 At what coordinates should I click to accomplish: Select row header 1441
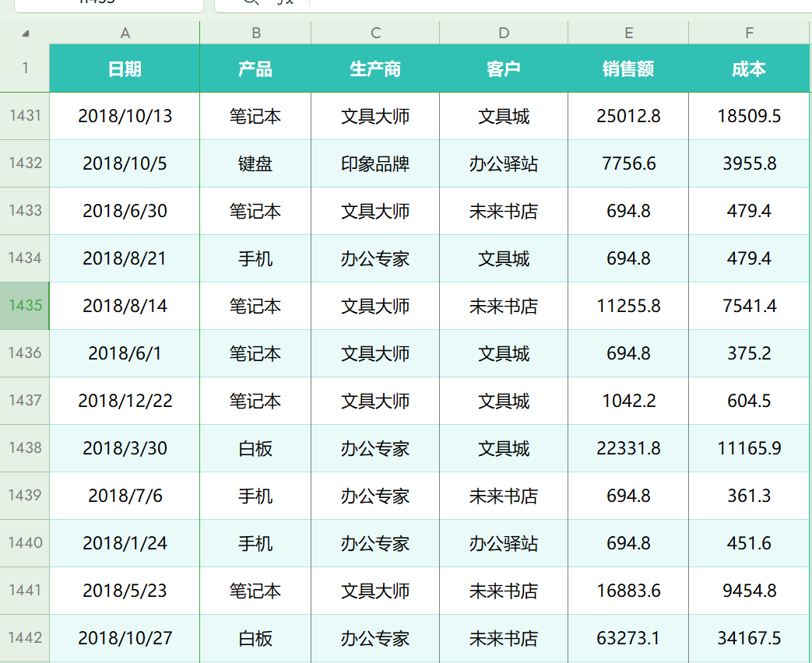click(25, 591)
